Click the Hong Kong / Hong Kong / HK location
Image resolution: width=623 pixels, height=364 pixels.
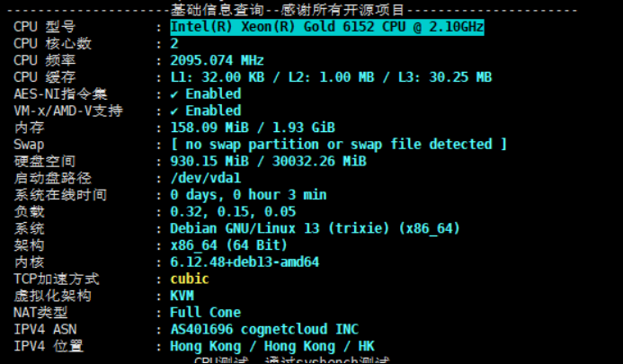click(271, 346)
